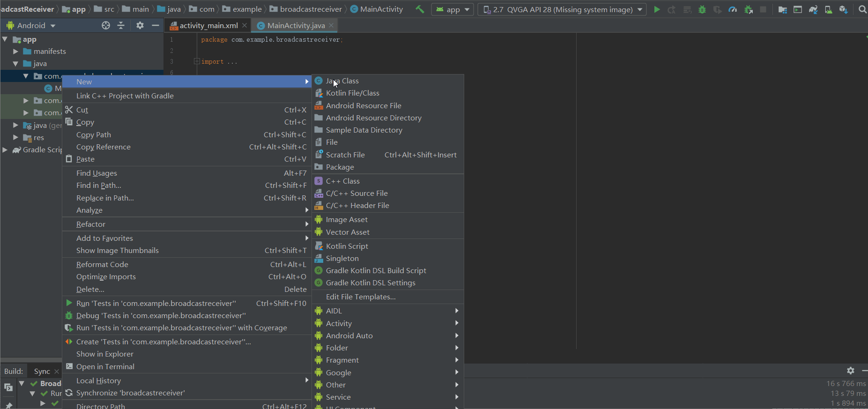Click the scroll-from-source target icon
The width and height of the screenshot is (868, 409).
click(106, 25)
